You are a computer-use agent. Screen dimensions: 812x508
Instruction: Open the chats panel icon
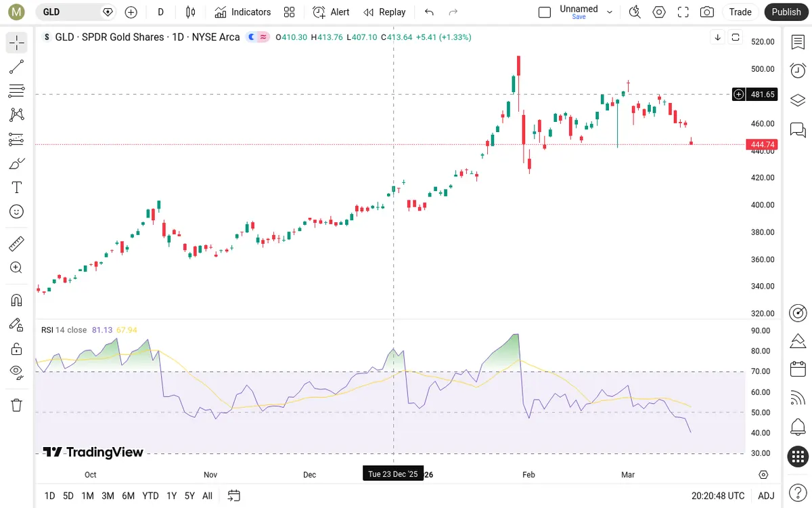(798, 129)
